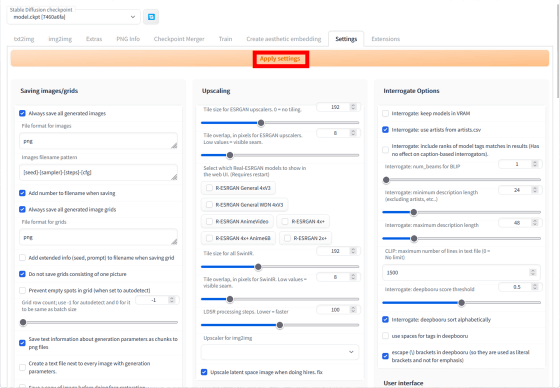Enable Prevent empty spots in grid
560x388 pixels.
coord(22,290)
